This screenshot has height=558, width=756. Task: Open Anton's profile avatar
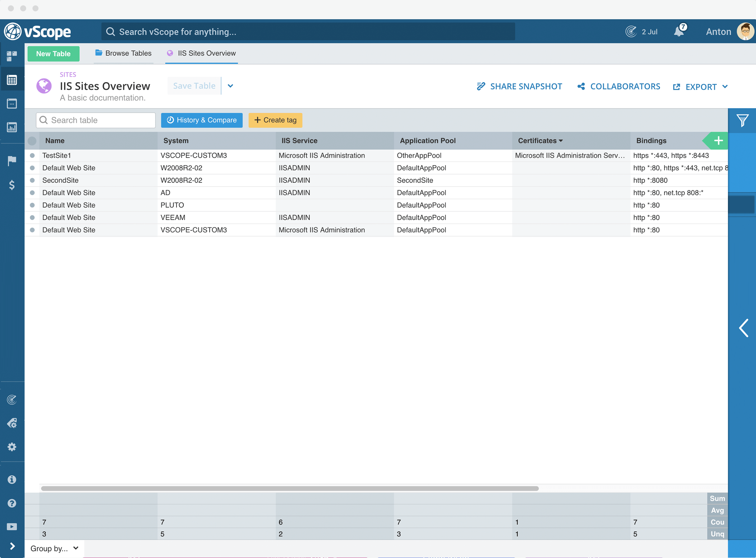pos(745,32)
